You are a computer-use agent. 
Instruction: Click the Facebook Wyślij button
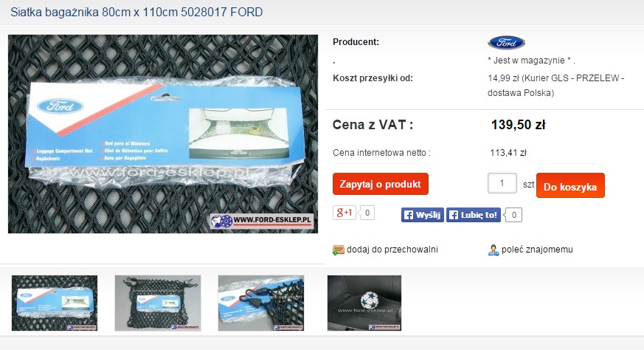(x=422, y=215)
